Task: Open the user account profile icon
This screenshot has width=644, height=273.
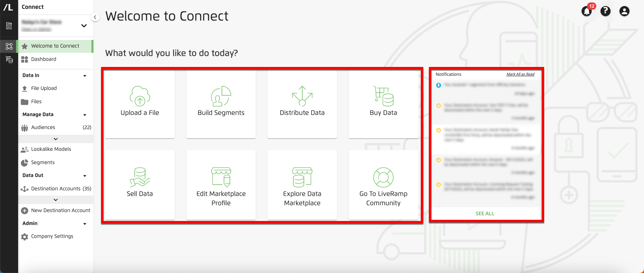Action: pos(624,11)
